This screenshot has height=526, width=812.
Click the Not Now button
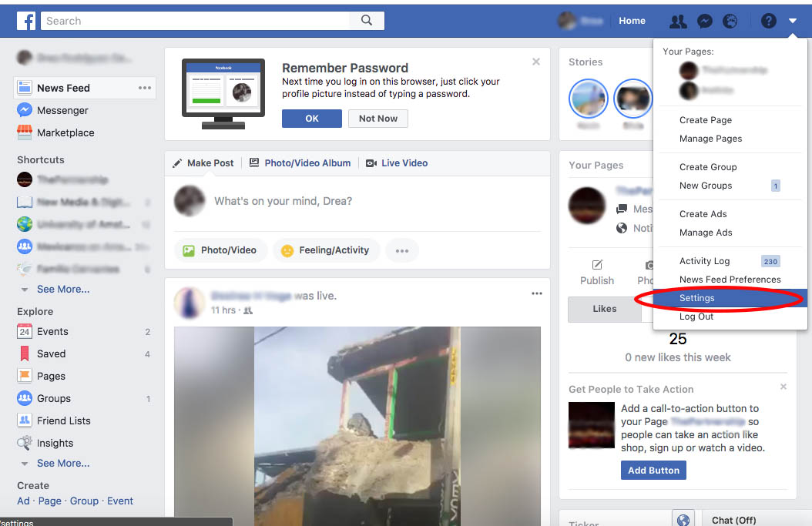tap(378, 119)
